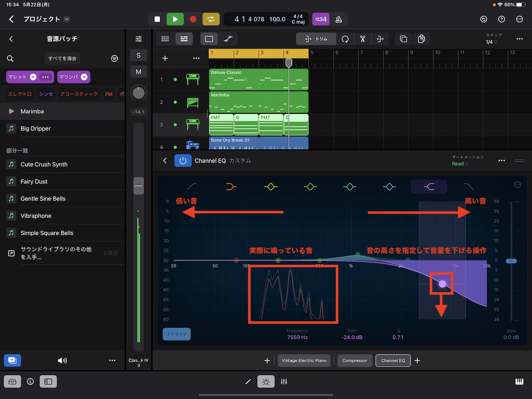Toggle Channel EQ power button
This screenshot has width=532, height=399.
pyautogui.click(x=183, y=160)
